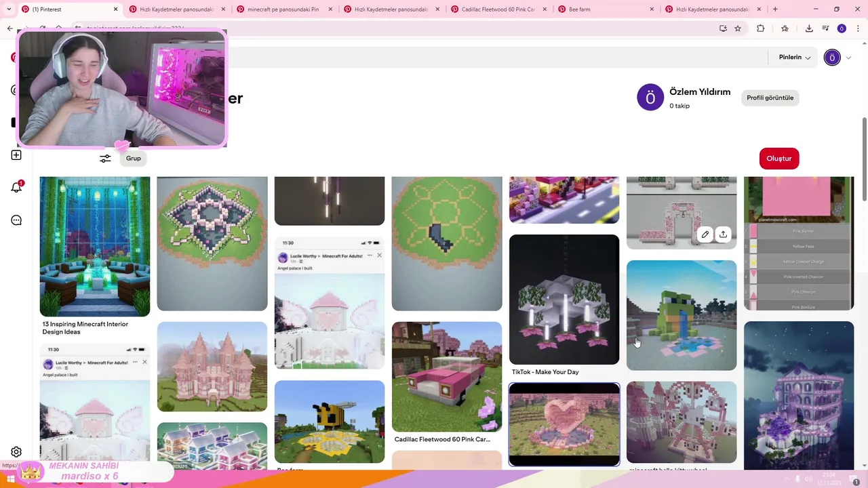Viewport: 868px width, 488px height.
Task: Open Pinterest notifications bell
Action: [x=16, y=188]
